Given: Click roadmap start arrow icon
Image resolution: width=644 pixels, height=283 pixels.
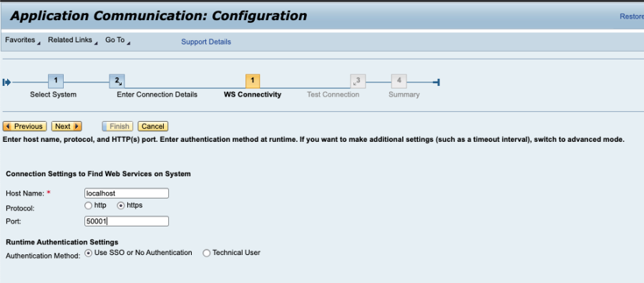Looking at the screenshot, I should click(x=6, y=82).
